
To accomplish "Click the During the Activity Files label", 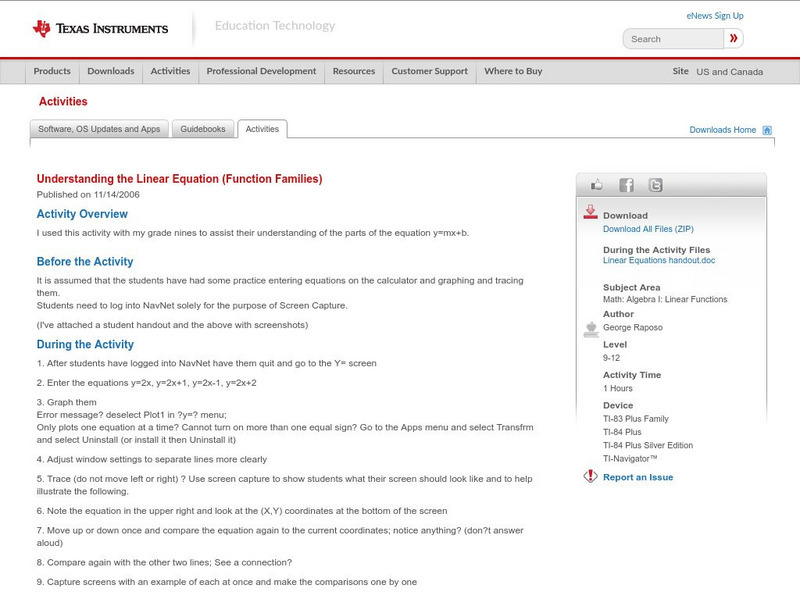I will pos(657,250).
